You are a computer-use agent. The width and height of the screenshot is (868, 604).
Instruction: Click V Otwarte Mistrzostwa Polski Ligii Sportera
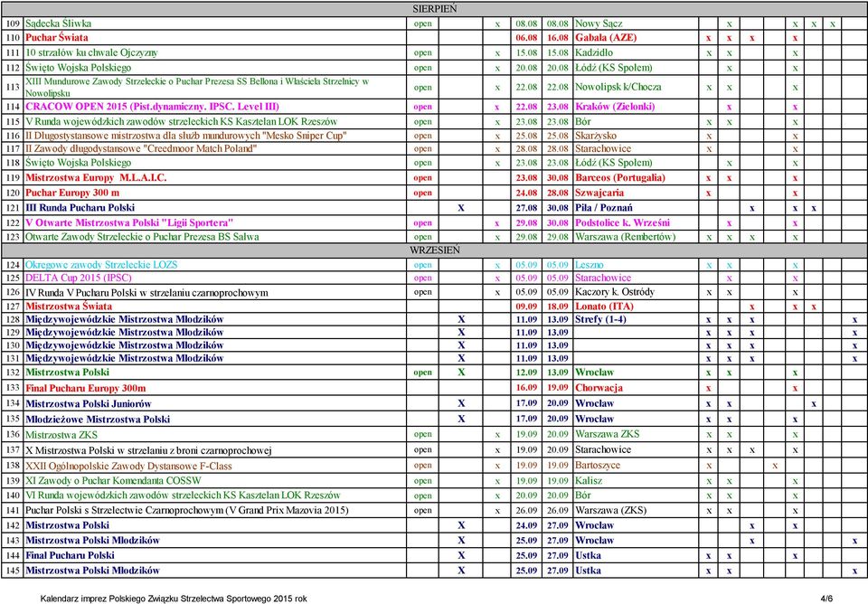click(129, 222)
